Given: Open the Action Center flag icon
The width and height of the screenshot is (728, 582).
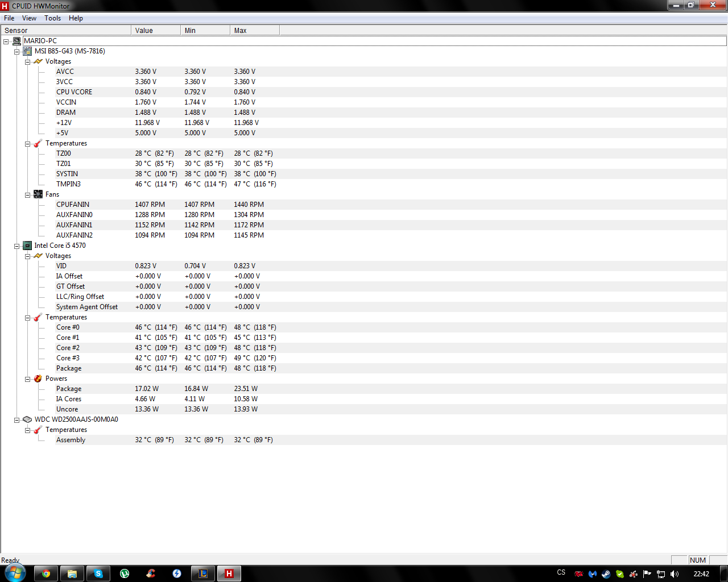Looking at the screenshot, I should click(x=647, y=574).
